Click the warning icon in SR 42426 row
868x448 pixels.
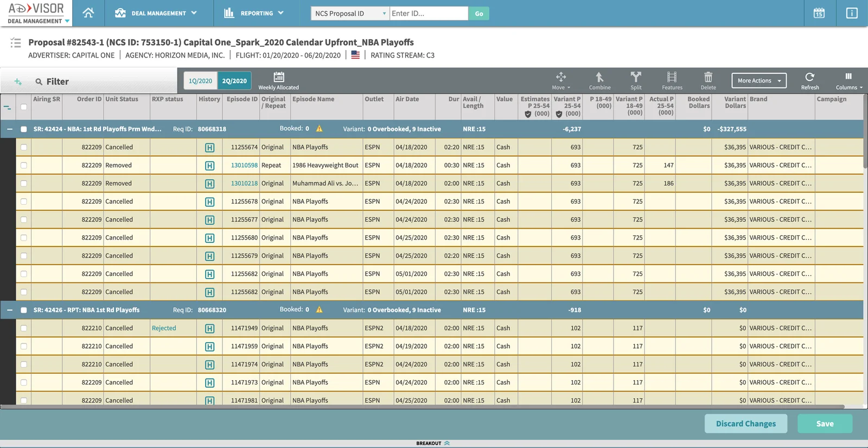click(x=319, y=310)
